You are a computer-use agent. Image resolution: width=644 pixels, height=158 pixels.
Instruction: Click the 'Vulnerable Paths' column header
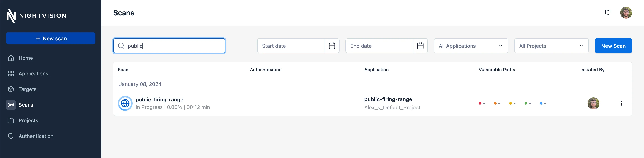tap(497, 70)
